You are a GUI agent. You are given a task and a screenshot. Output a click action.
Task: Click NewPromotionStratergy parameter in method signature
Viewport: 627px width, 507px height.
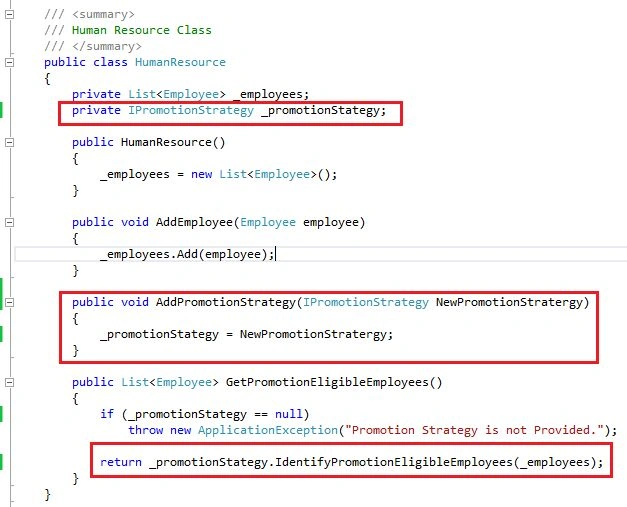pos(509,302)
